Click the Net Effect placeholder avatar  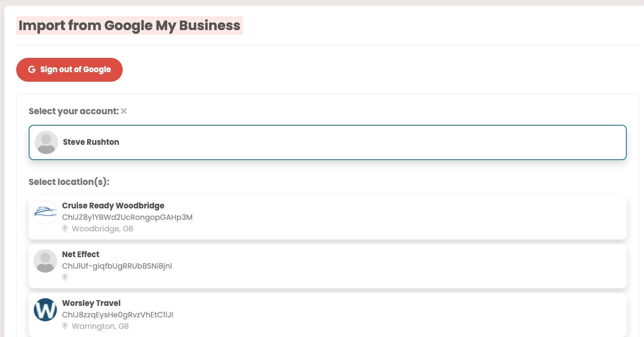coord(45,261)
